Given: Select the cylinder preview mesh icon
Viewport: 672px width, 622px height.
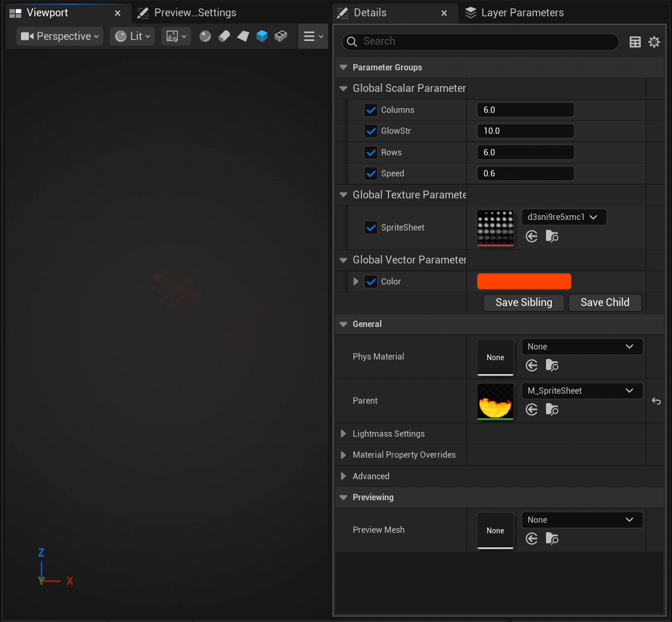Looking at the screenshot, I should [x=224, y=36].
